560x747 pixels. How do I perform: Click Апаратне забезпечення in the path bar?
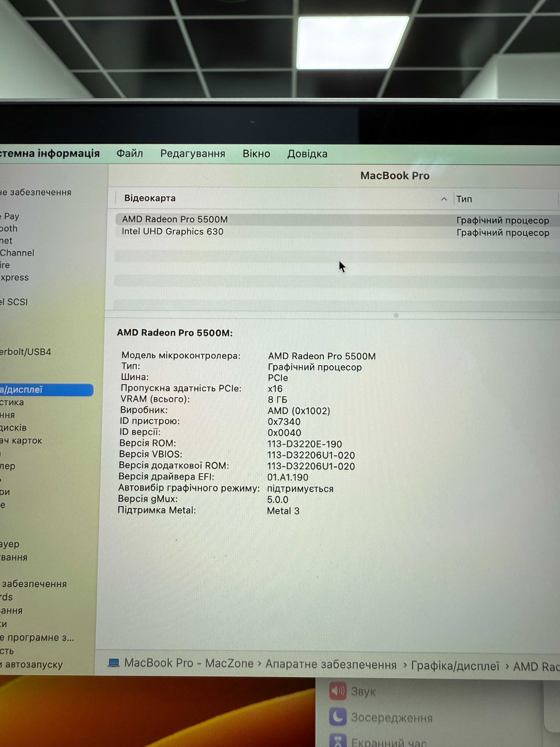(331, 664)
